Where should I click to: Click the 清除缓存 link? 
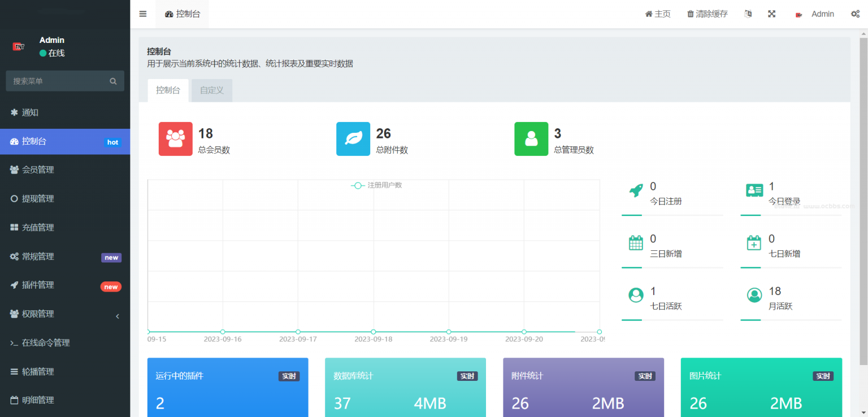point(707,14)
